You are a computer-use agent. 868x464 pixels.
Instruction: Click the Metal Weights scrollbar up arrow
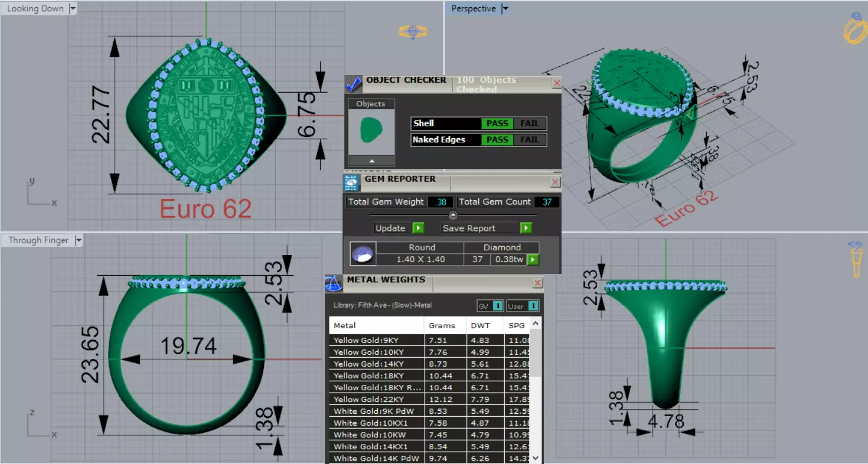click(x=536, y=323)
